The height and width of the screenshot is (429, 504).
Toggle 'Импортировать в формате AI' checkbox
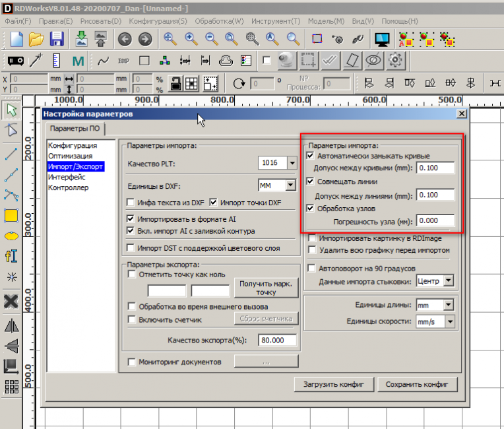click(131, 218)
